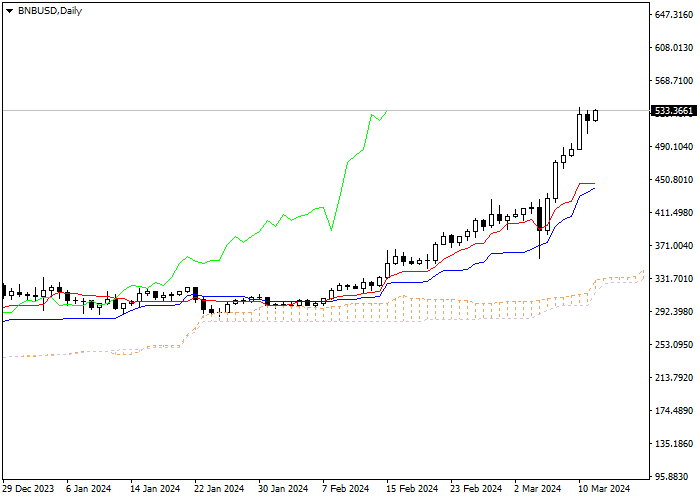Click the 568.7100 price axis label
This screenshot has width=700, height=500.
tap(674, 81)
